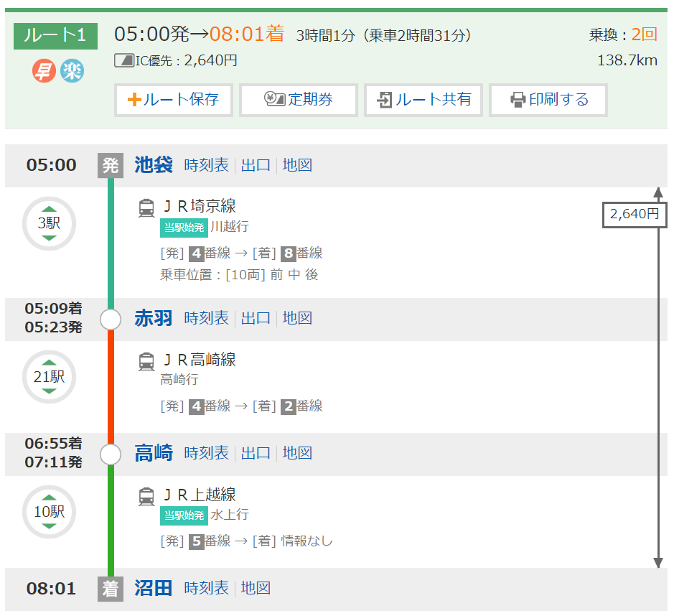Expand the 21駅 stops list
This screenshot has width=674, height=616.
(x=49, y=377)
